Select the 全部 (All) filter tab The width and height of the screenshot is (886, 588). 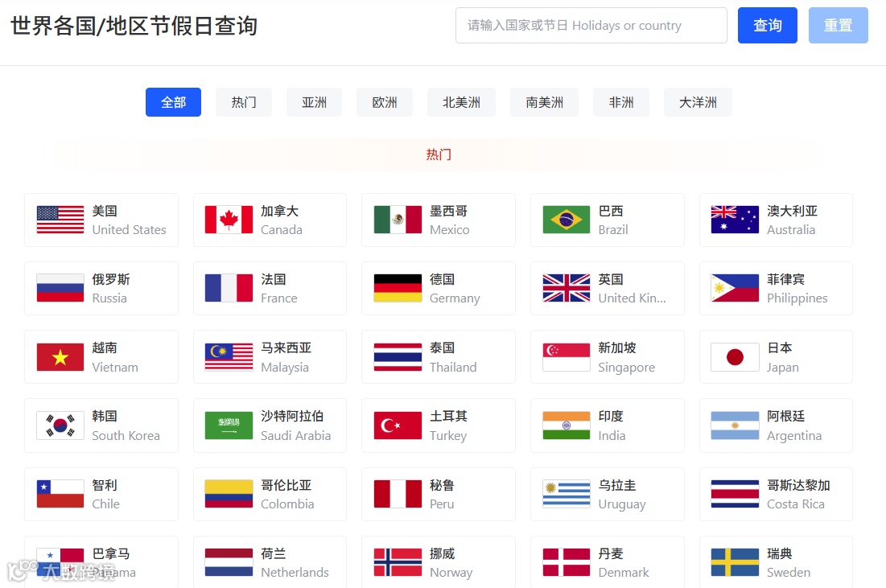click(x=174, y=102)
